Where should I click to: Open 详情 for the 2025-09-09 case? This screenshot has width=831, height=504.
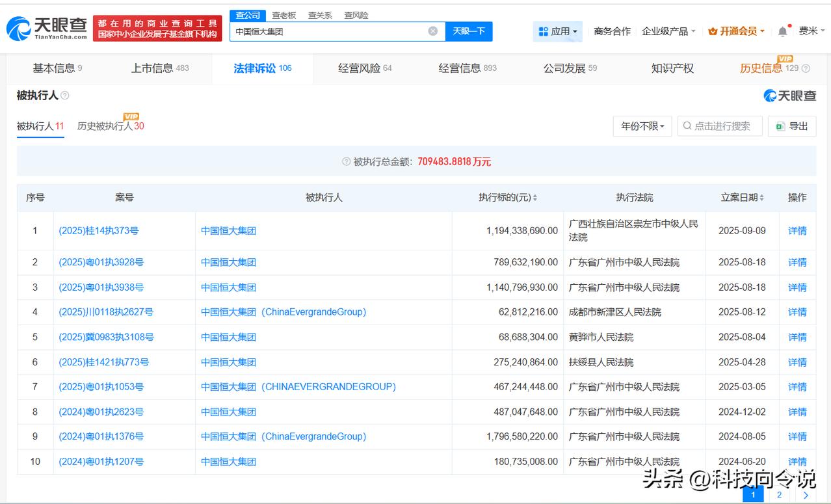coord(797,231)
